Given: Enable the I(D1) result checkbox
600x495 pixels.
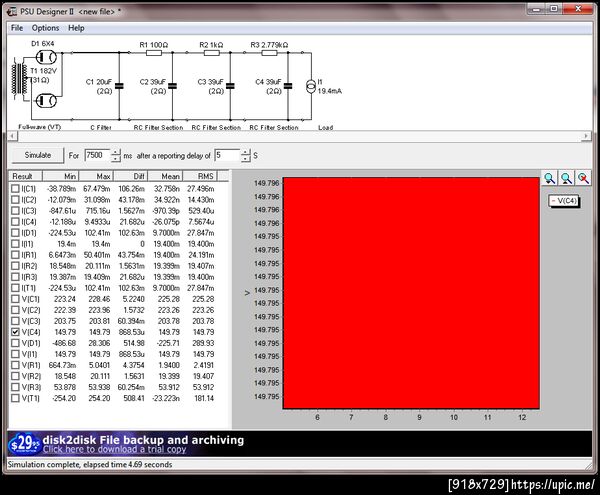Looking at the screenshot, I should [x=15, y=233].
